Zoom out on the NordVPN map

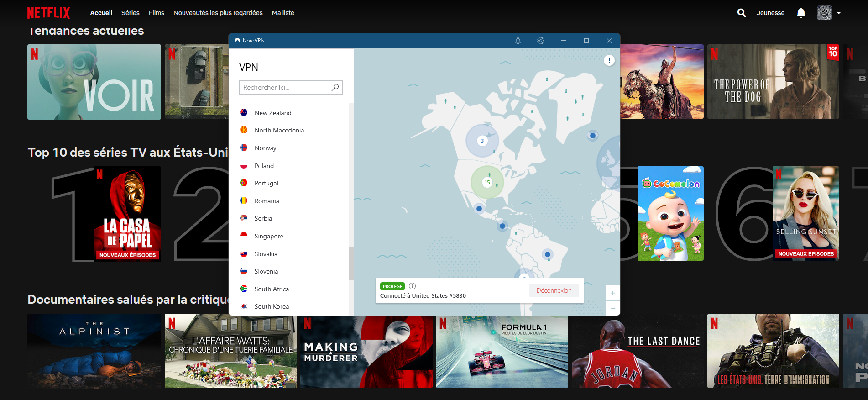pyautogui.click(x=613, y=308)
